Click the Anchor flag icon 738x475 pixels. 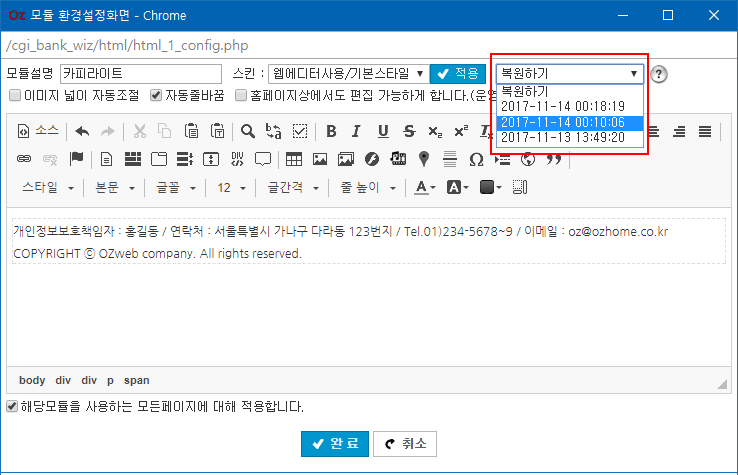click(x=76, y=159)
